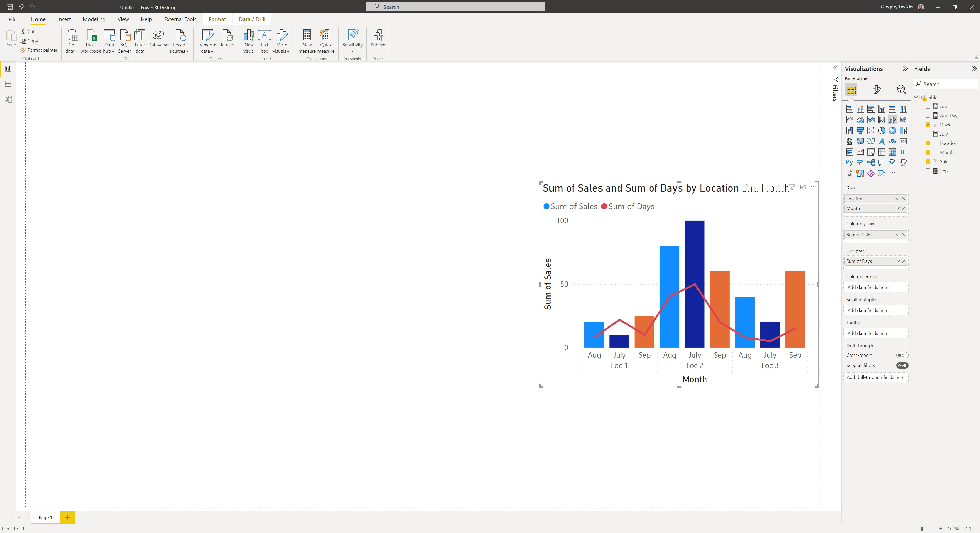Collapse the Table node in Fields
The image size is (980, 533).
pyautogui.click(x=916, y=97)
